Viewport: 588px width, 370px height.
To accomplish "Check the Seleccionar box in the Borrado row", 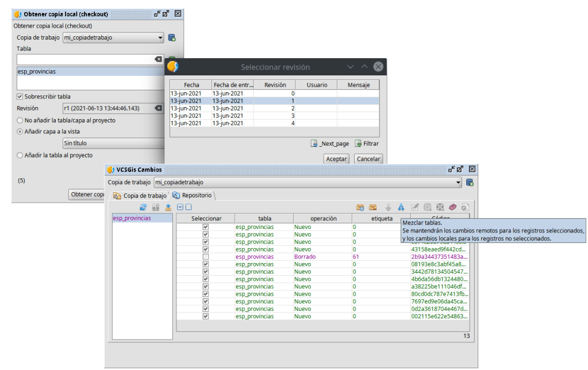I will [x=205, y=257].
